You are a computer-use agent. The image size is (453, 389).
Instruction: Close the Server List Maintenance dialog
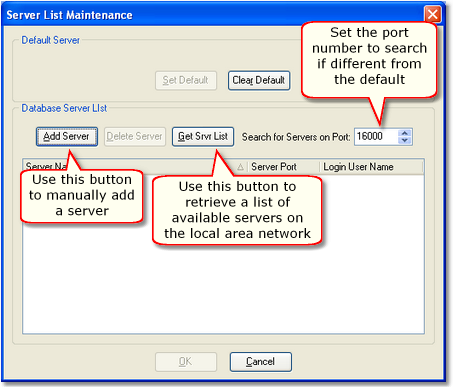click(x=433, y=15)
